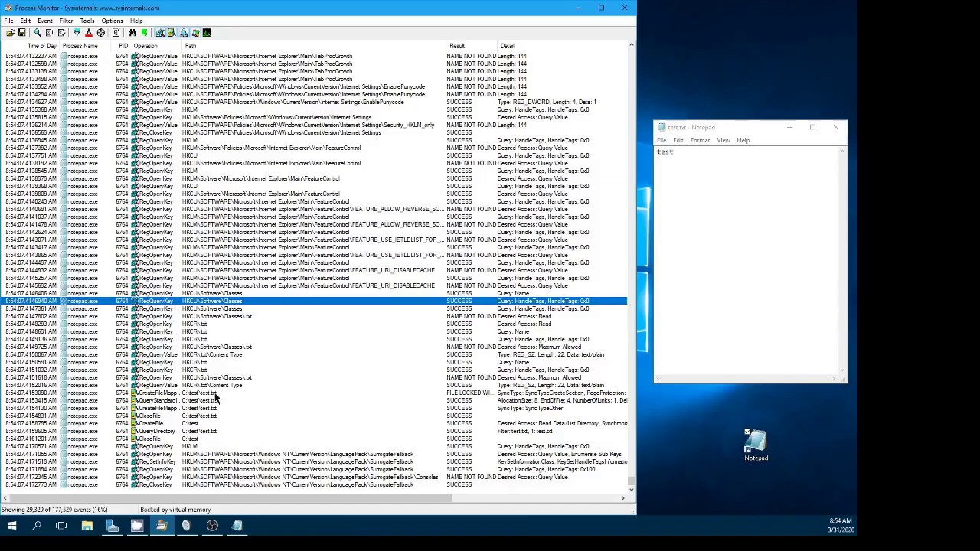Click 'Backed by virtual memory' status text
Screen dimensions: 980x551
[175, 510]
